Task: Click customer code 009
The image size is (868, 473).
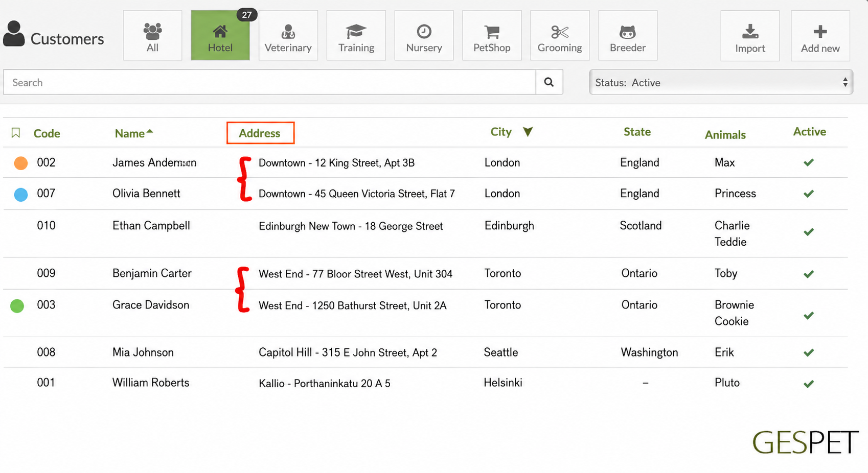Action: [x=46, y=273]
